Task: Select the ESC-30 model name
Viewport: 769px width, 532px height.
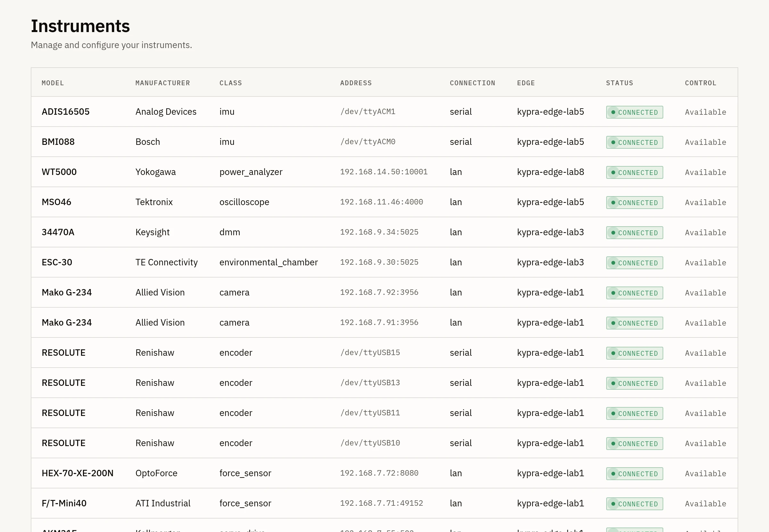Action: coord(57,262)
